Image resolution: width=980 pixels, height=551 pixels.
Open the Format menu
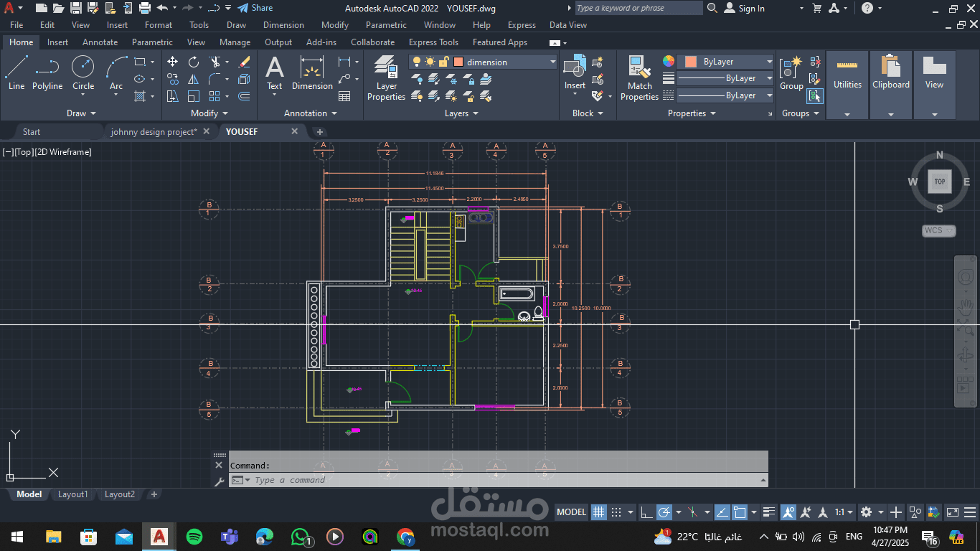(159, 25)
